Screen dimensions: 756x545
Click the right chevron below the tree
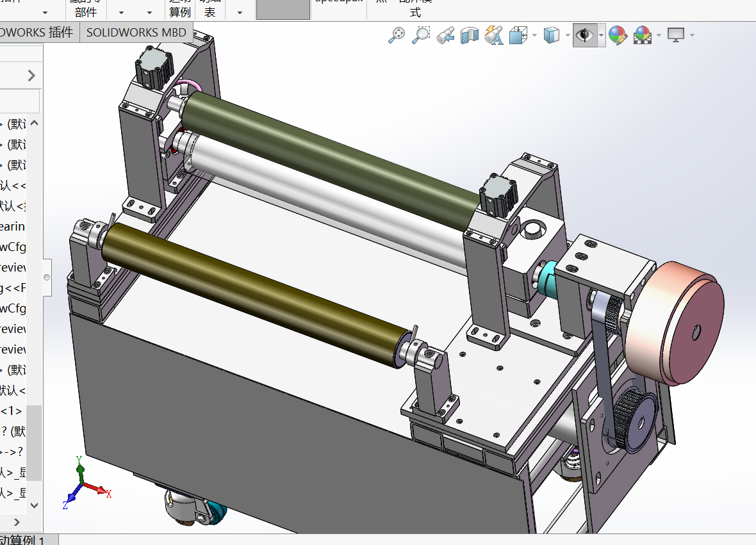17,523
